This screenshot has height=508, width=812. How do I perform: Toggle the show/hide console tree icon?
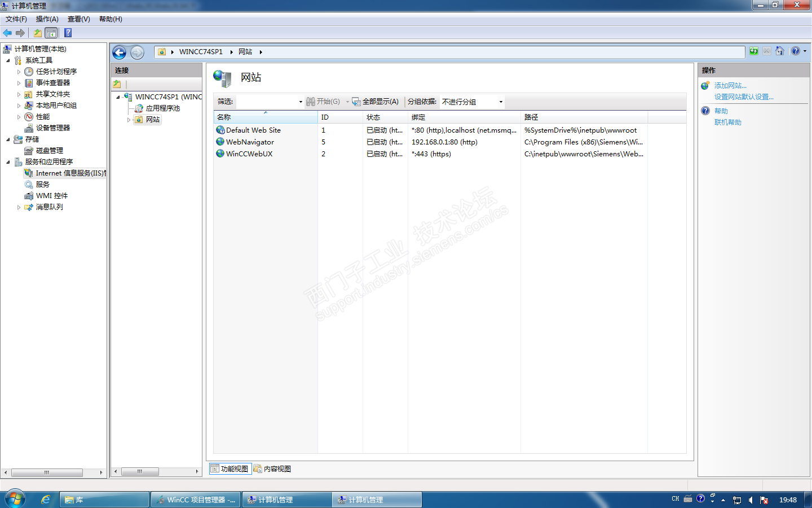click(51, 33)
